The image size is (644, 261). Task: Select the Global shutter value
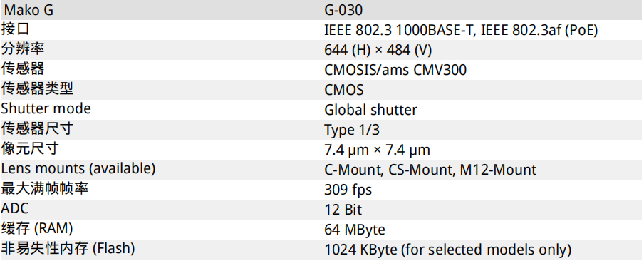tap(370, 110)
